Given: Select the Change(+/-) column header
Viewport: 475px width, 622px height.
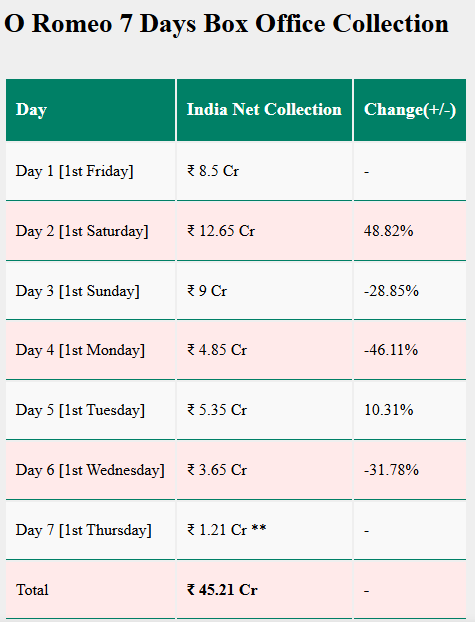Looking at the screenshot, I should (x=410, y=110).
